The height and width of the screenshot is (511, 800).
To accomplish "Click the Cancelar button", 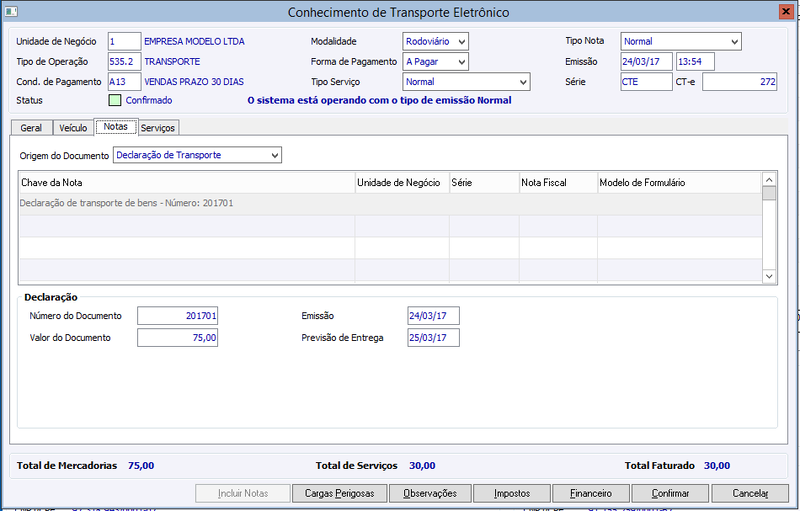I will click(750, 493).
